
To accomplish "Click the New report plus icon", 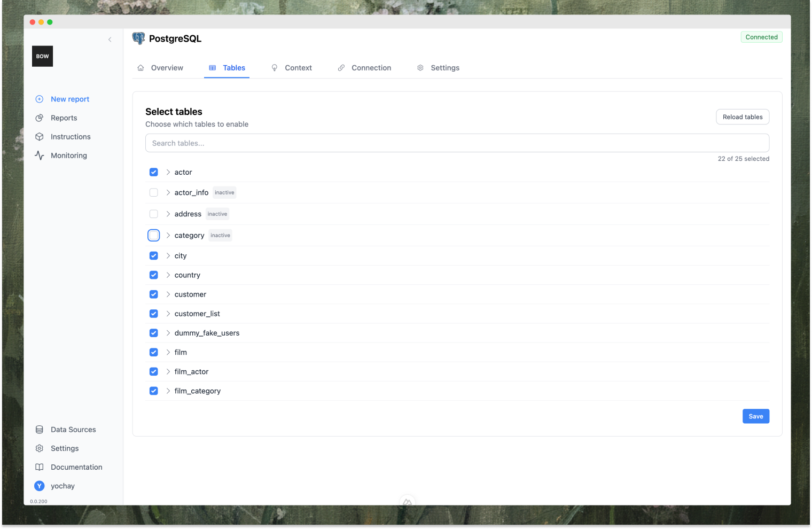I will click(40, 99).
